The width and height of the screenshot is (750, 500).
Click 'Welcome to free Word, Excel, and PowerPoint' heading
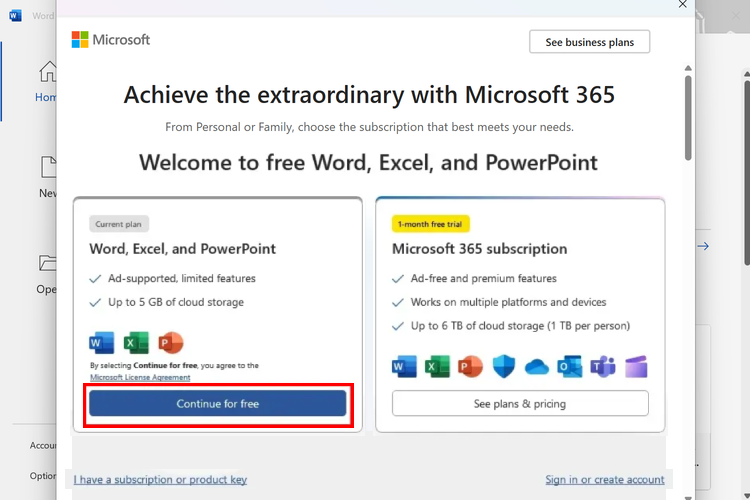[368, 163]
